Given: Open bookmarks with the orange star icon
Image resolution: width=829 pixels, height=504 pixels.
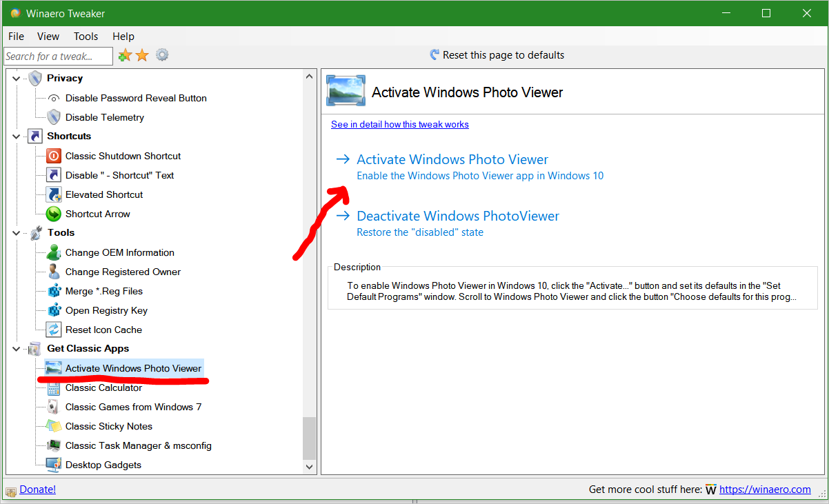Looking at the screenshot, I should click(x=142, y=55).
